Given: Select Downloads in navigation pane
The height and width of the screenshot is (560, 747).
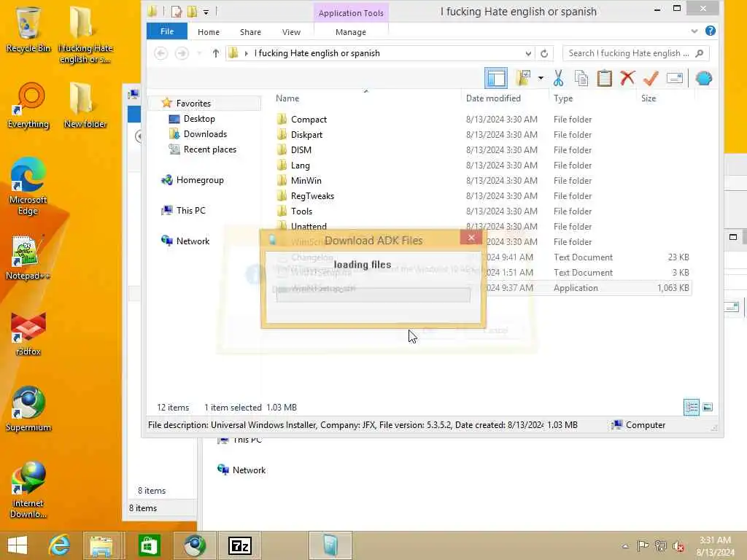Looking at the screenshot, I should click(x=205, y=134).
